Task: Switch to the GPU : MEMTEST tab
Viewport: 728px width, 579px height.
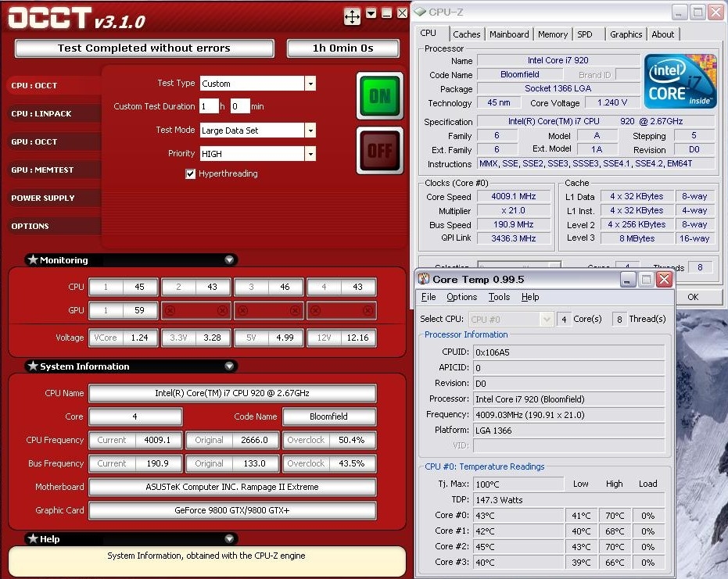Action: tap(54, 170)
